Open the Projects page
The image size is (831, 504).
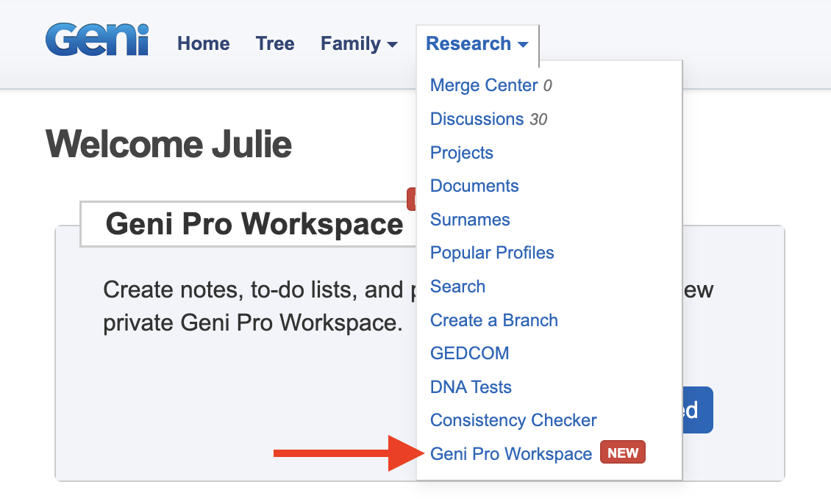pos(461,153)
